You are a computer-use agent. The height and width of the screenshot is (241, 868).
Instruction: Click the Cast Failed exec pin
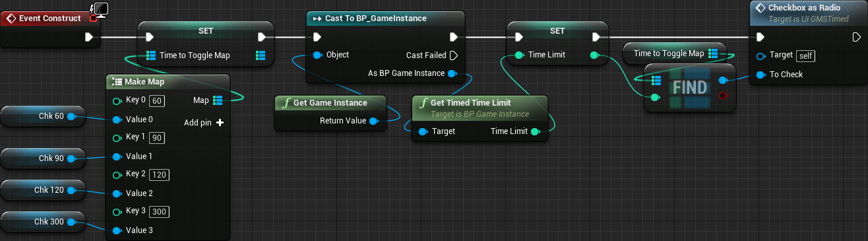point(453,55)
